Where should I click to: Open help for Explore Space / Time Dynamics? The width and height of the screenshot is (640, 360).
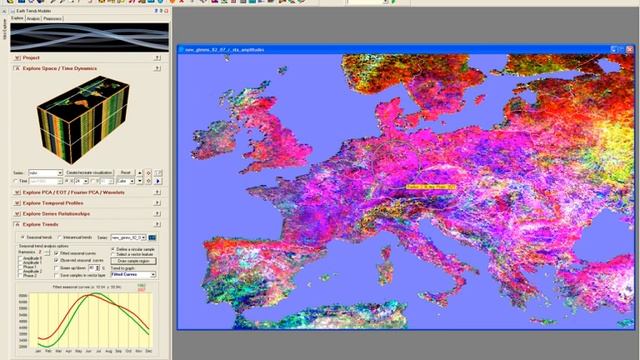pyautogui.click(x=157, y=69)
